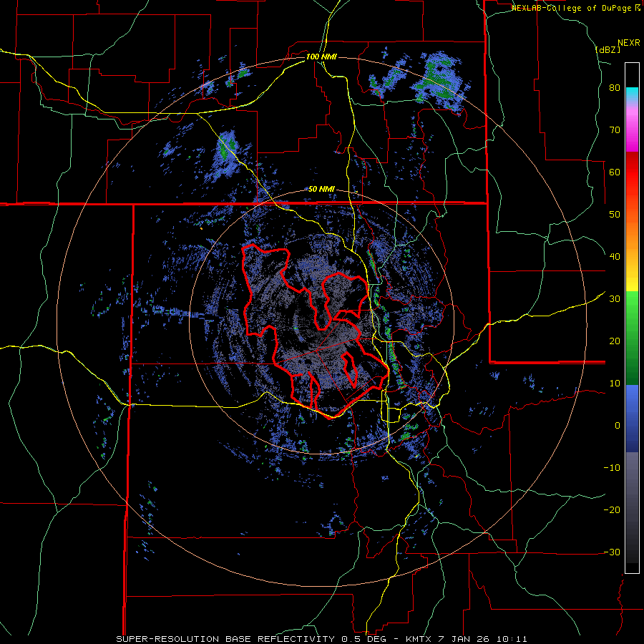The image size is (644, 644).
Task: Click the 30 value on the dBZ scale
Action: [615, 298]
